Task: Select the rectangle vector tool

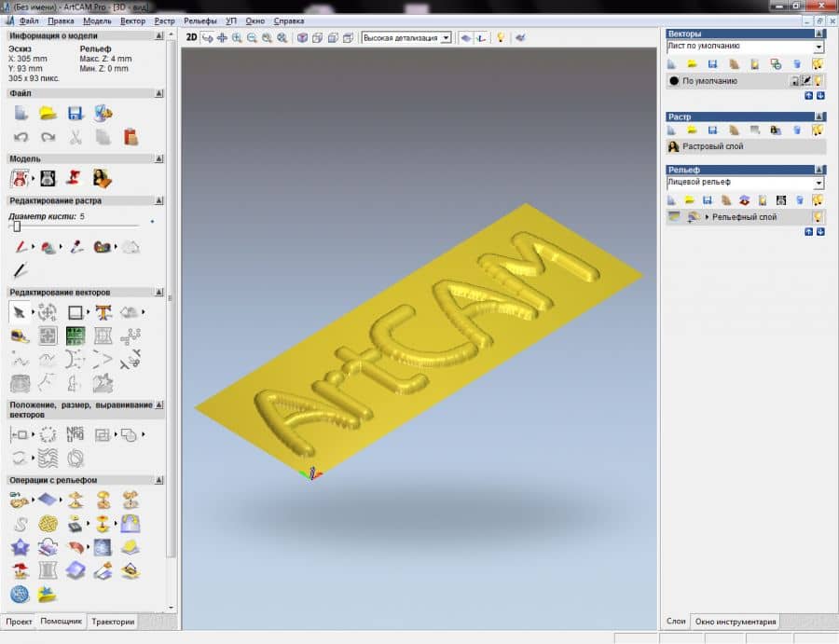Action: (75, 312)
